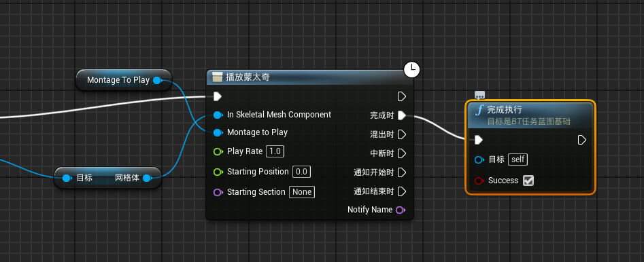
Task: Click the 完成时 execution output pin
Action: [x=402, y=115]
